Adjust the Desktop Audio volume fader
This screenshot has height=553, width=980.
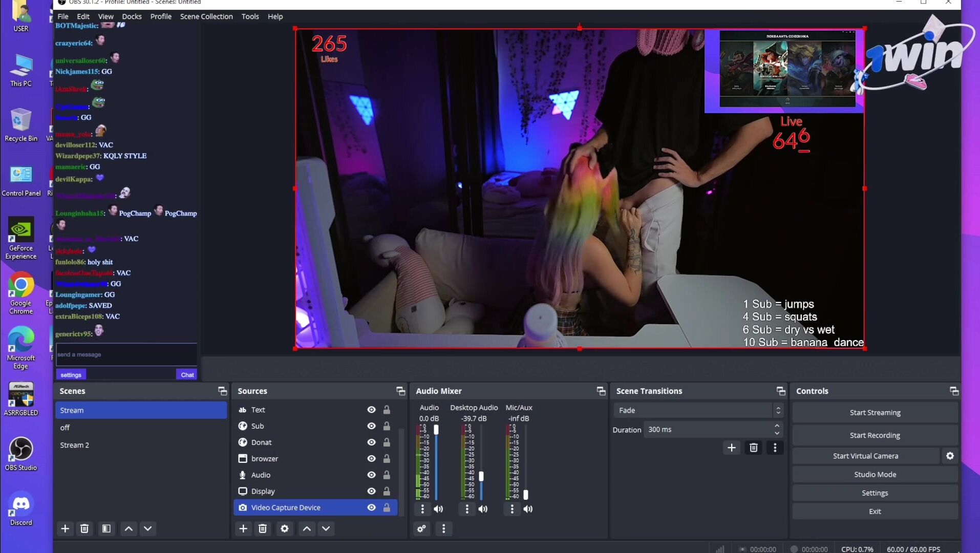tap(481, 476)
